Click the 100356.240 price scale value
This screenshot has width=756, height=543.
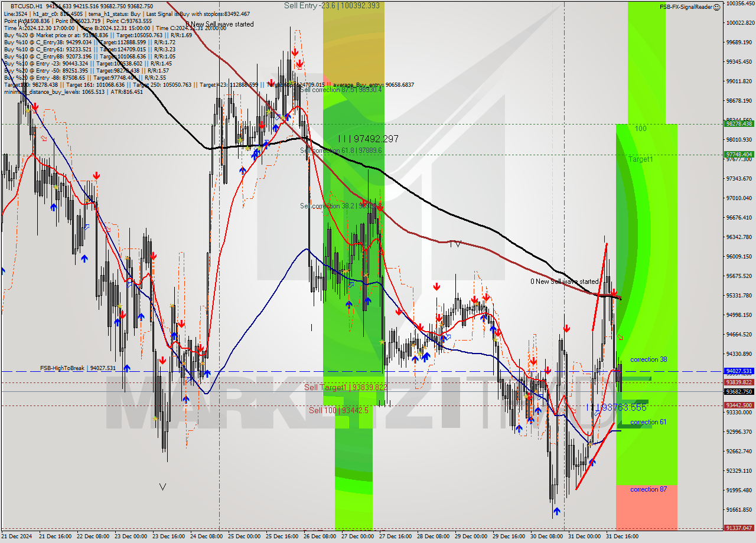(x=740, y=4)
